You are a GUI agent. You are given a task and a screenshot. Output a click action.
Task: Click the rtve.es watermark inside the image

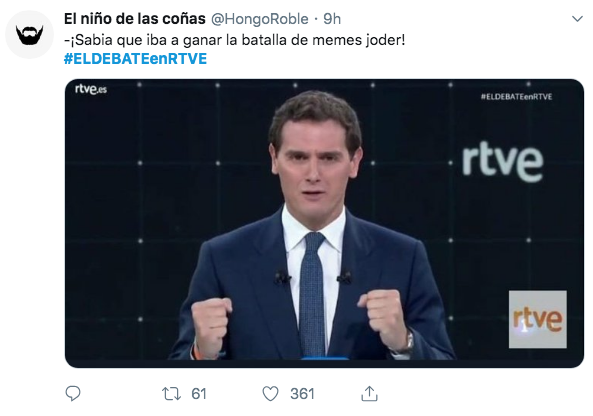click(91, 89)
